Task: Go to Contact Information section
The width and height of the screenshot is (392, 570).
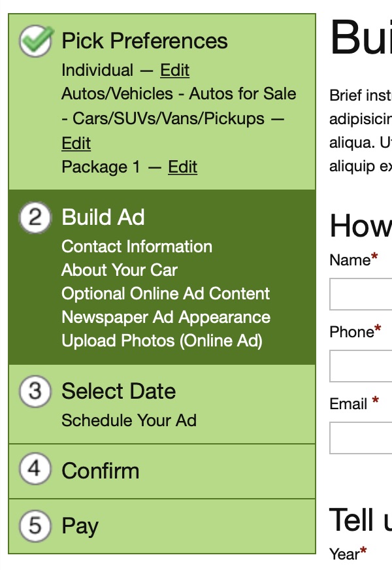Action: (137, 246)
